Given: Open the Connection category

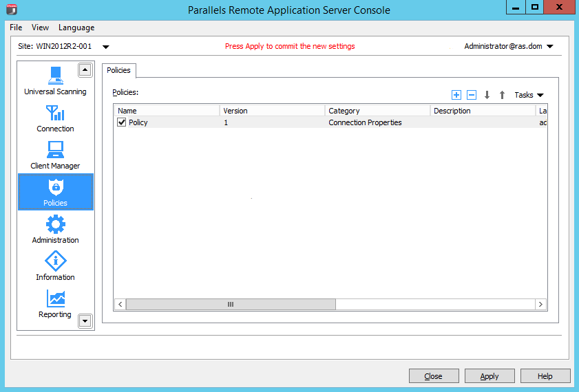Looking at the screenshot, I should (x=55, y=118).
